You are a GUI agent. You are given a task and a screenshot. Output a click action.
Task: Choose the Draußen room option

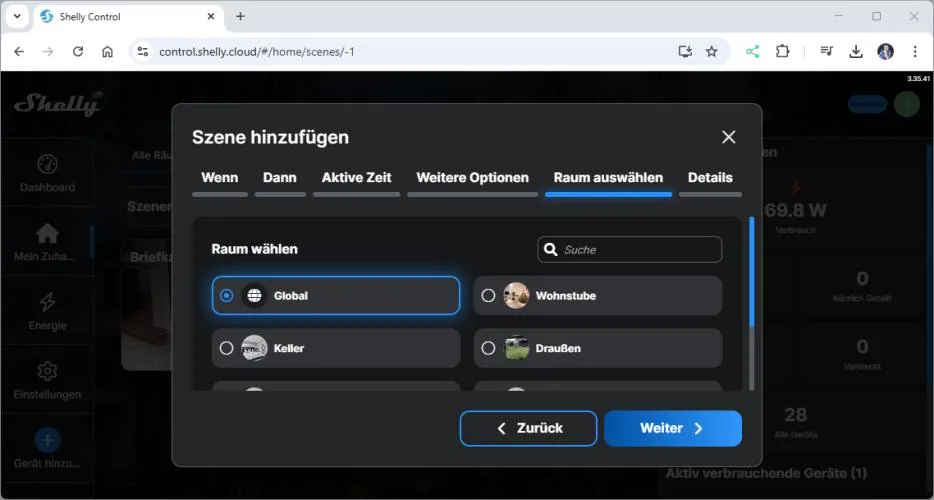[x=488, y=348]
